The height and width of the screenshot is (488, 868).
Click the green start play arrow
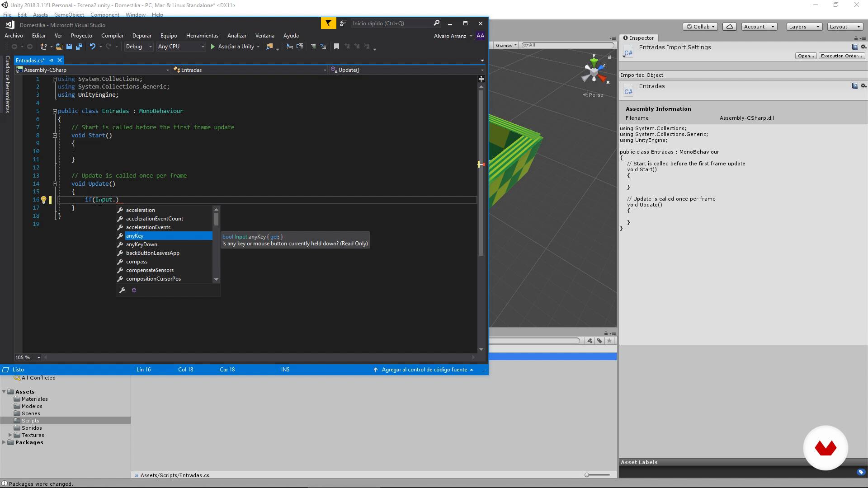(212, 47)
